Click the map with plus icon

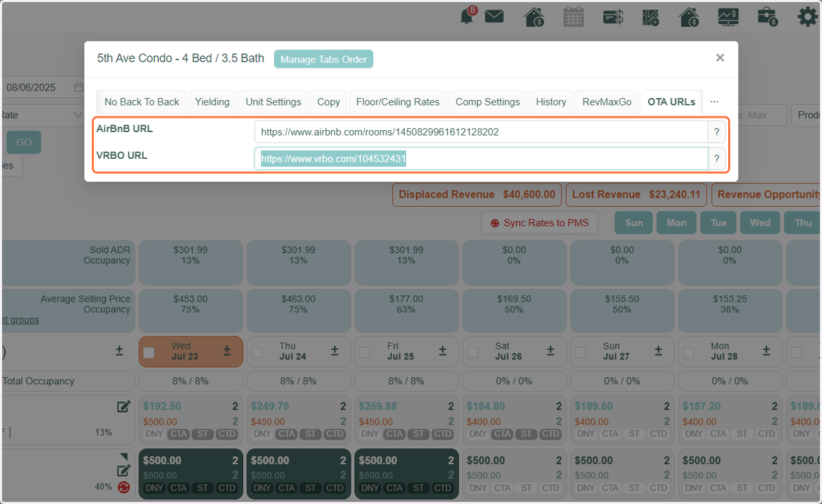click(x=651, y=17)
